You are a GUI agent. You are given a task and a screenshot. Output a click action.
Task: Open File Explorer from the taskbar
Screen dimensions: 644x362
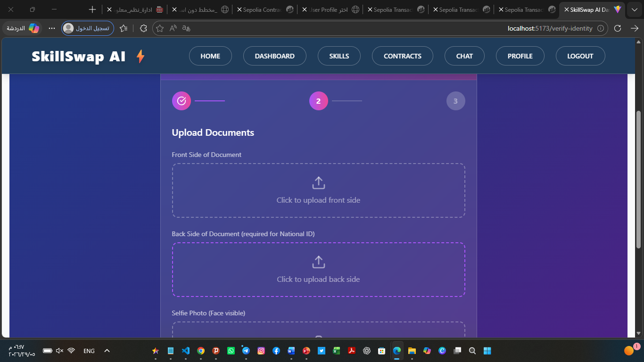click(412, 351)
